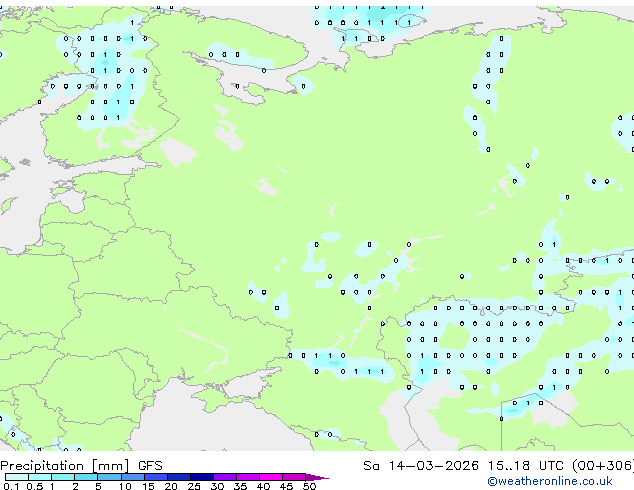Click the 20–25 mm legend color swatch
The width and height of the screenshot is (634, 490).
click(179, 477)
